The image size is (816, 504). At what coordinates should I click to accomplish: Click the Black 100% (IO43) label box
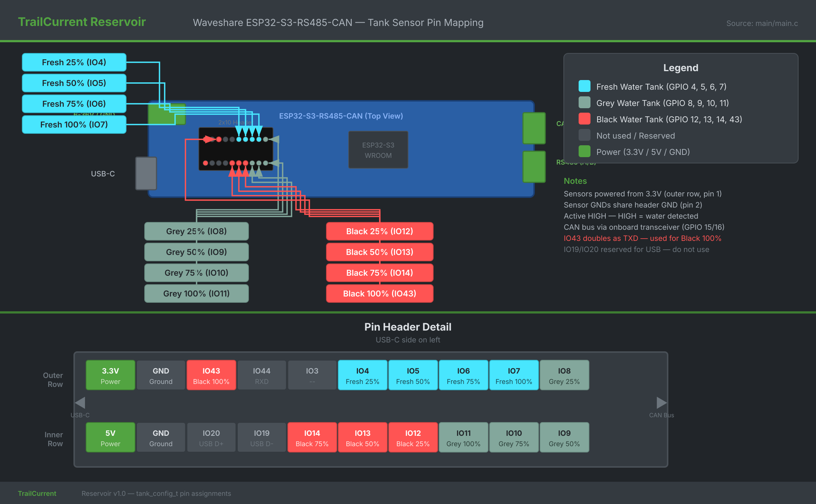point(379,294)
